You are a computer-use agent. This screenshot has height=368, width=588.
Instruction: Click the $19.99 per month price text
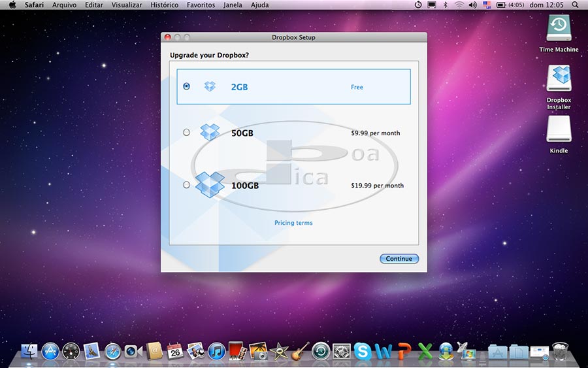click(x=377, y=186)
